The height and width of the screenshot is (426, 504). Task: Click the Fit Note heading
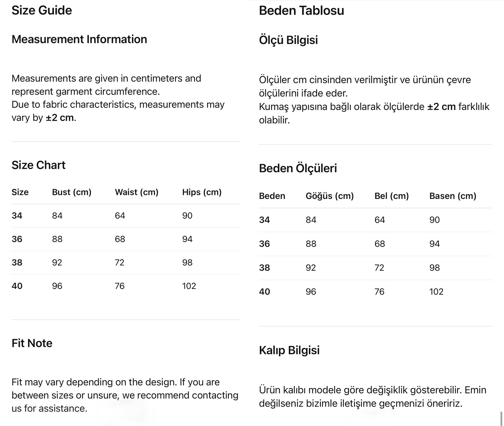click(32, 343)
